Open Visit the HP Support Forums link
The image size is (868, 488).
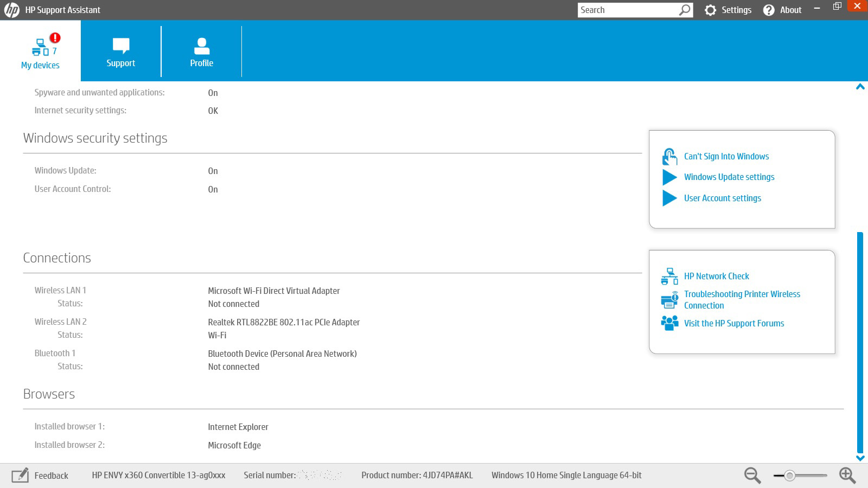(x=733, y=324)
